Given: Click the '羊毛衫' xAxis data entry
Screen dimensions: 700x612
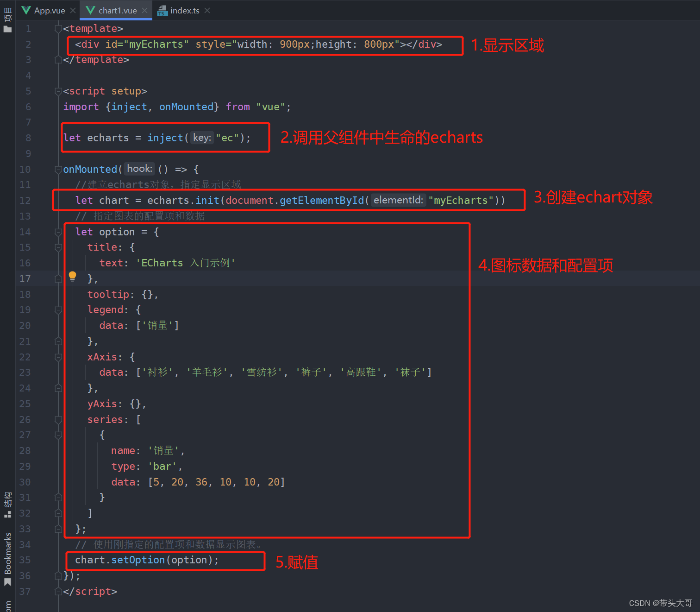Looking at the screenshot, I should pos(207,372).
